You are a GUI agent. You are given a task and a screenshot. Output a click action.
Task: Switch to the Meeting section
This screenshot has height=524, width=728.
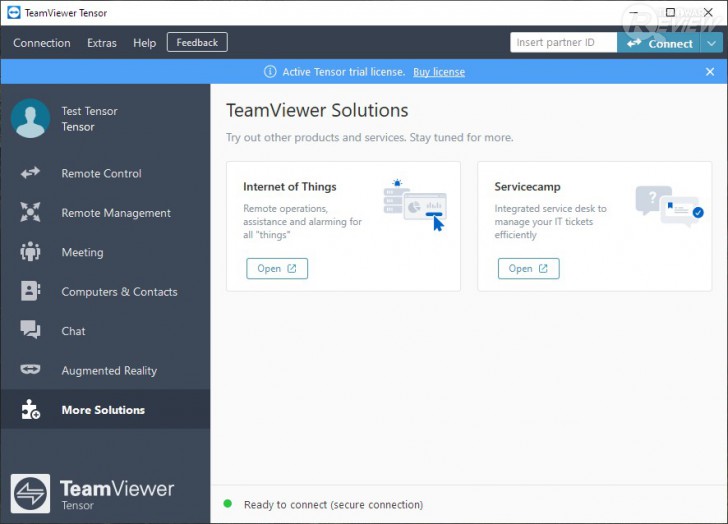tap(105, 252)
